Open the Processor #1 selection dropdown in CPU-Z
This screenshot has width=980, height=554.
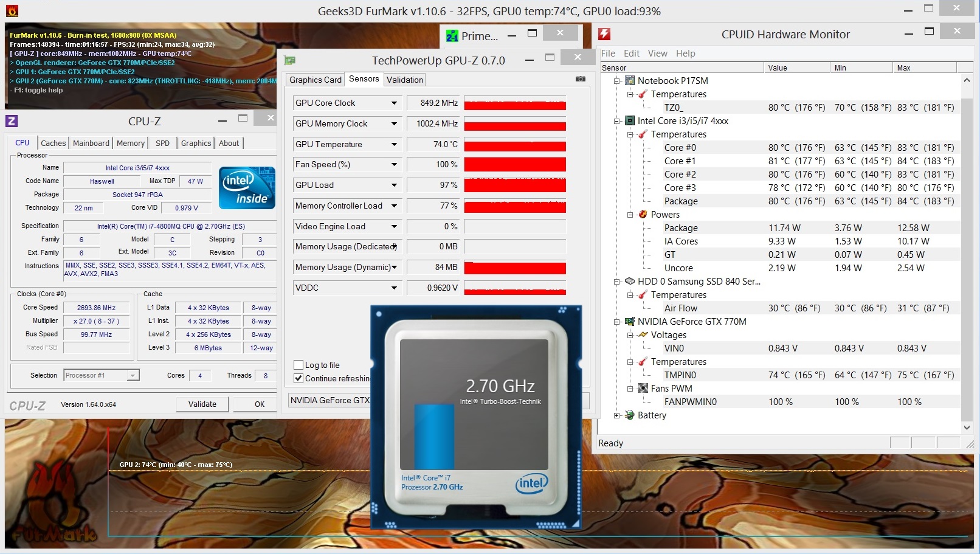[133, 375]
